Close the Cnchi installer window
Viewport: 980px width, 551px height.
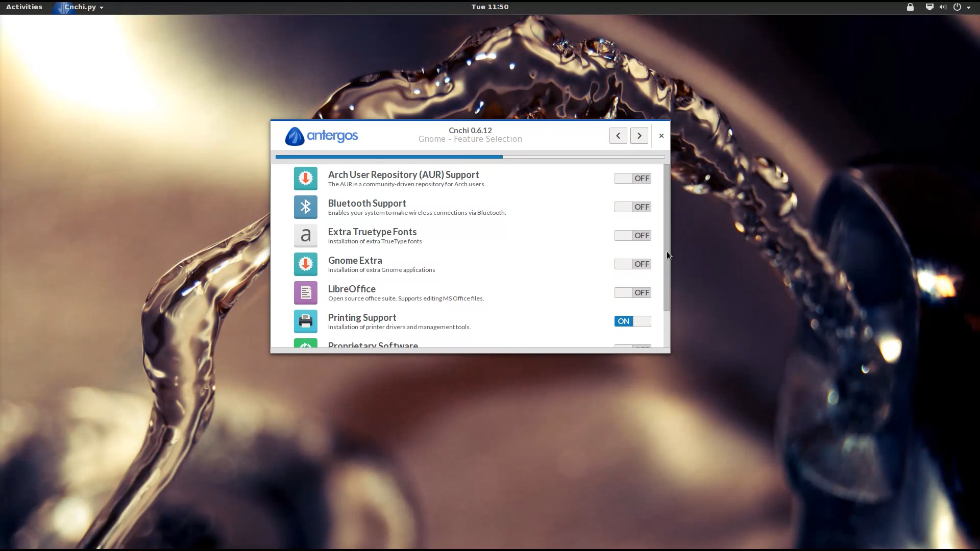pyautogui.click(x=661, y=136)
